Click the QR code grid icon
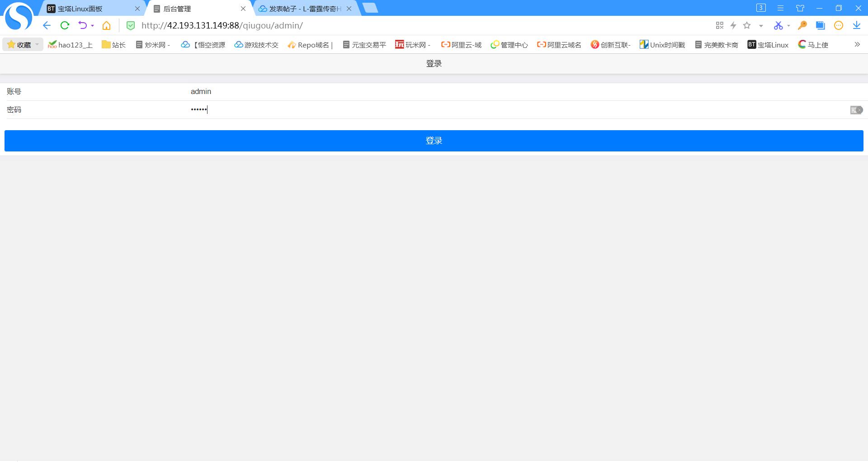This screenshot has width=868, height=462. [x=720, y=26]
